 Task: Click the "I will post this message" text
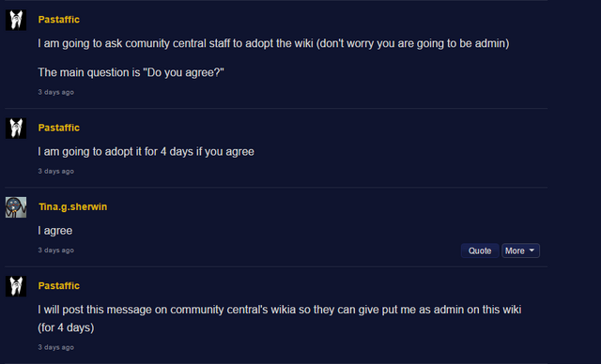[280, 318]
